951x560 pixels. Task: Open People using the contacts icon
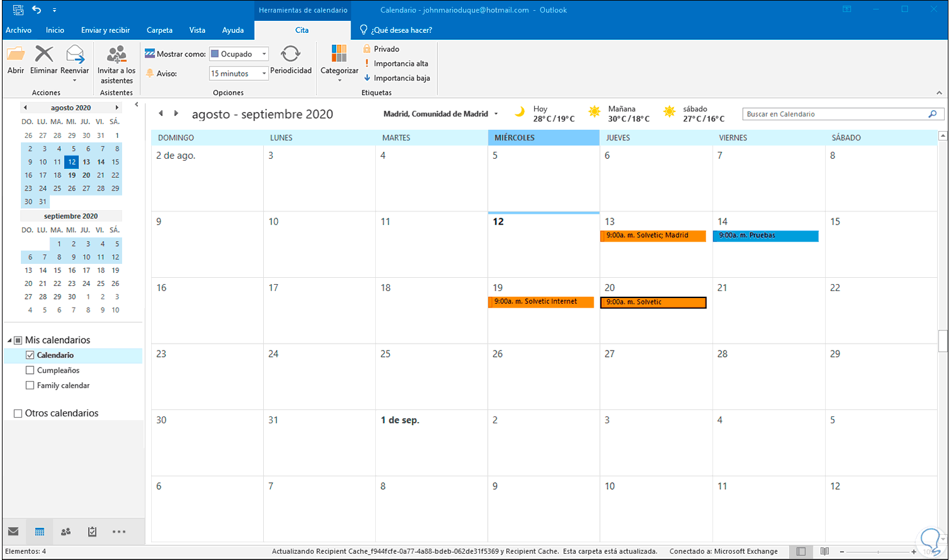(66, 532)
